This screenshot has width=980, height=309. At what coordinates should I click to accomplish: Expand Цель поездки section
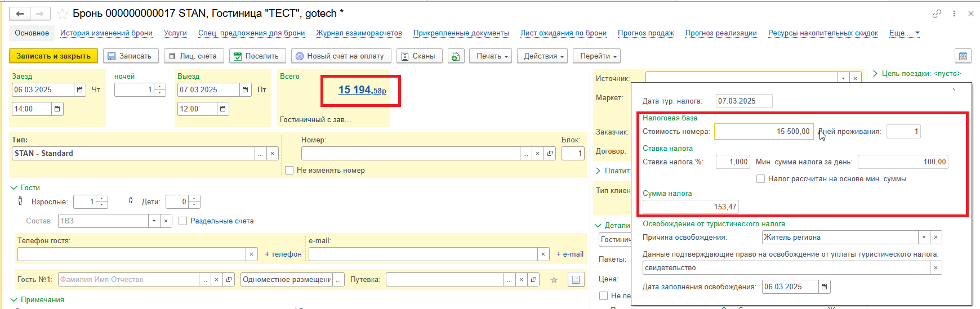(875, 73)
